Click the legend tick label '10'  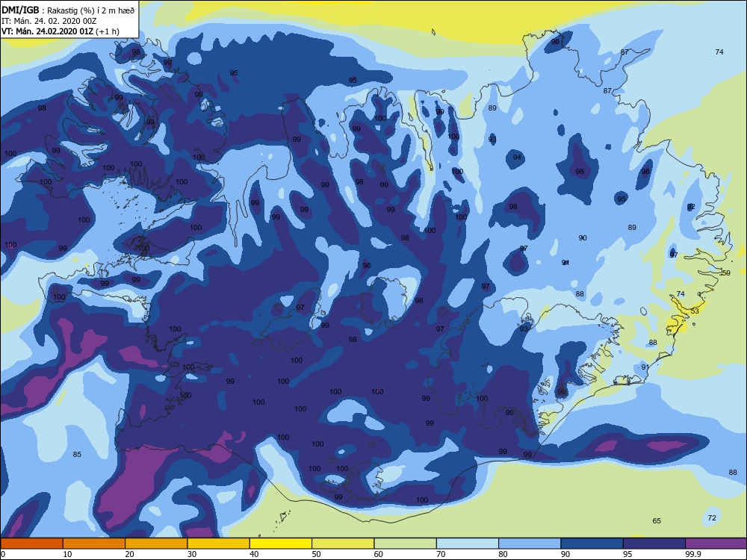[x=68, y=554]
